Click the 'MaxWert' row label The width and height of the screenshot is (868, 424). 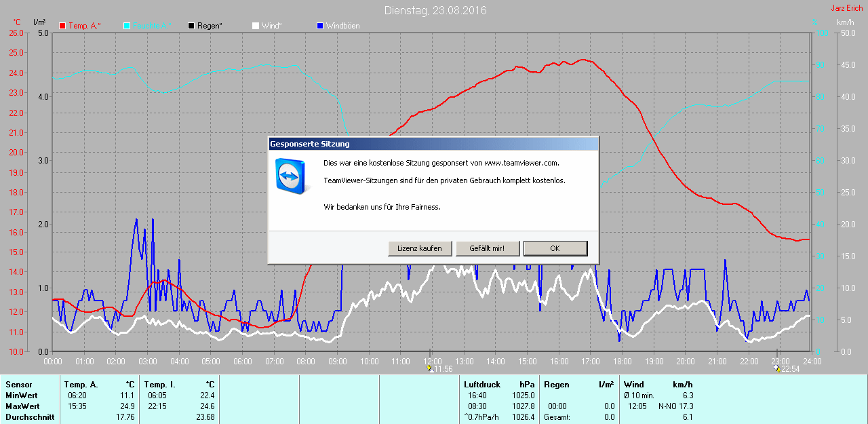coord(22,406)
